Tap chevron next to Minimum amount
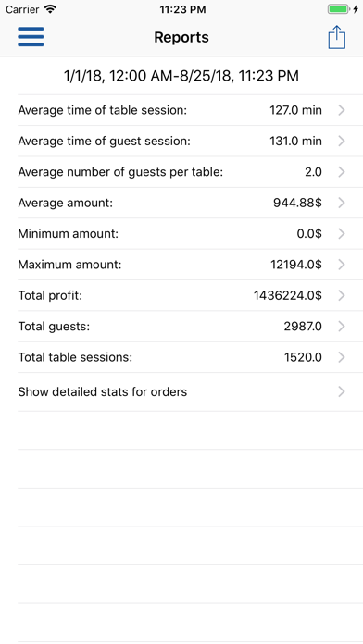This screenshot has height=644, width=363. [x=341, y=234]
